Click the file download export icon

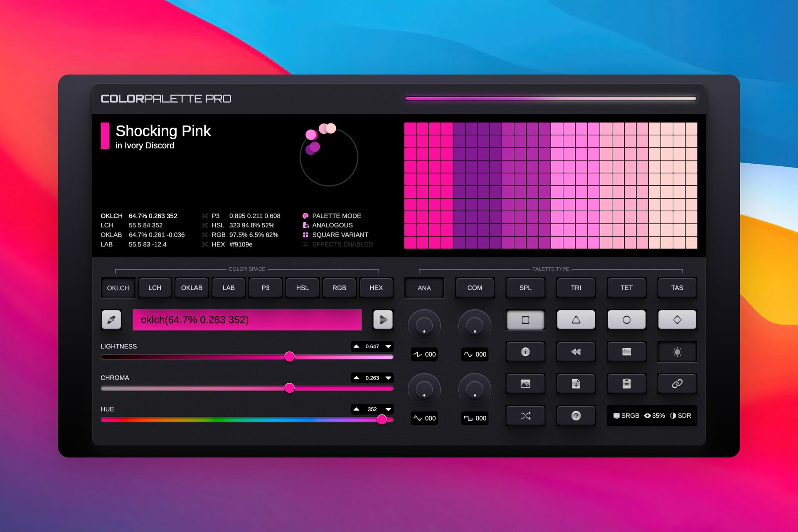point(576,384)
